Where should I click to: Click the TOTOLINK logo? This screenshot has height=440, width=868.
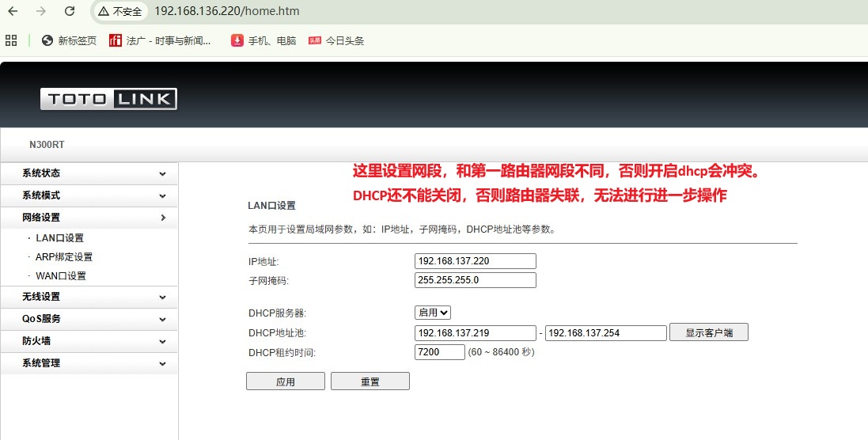[108, 99]
